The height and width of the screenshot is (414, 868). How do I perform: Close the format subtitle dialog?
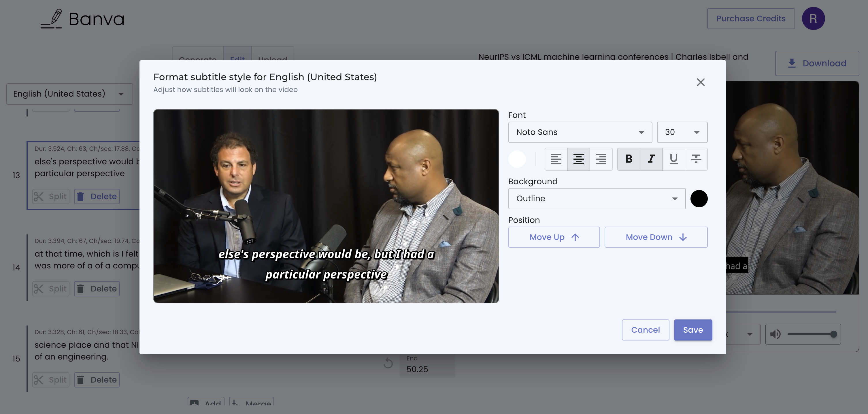[x=701, y=82]
